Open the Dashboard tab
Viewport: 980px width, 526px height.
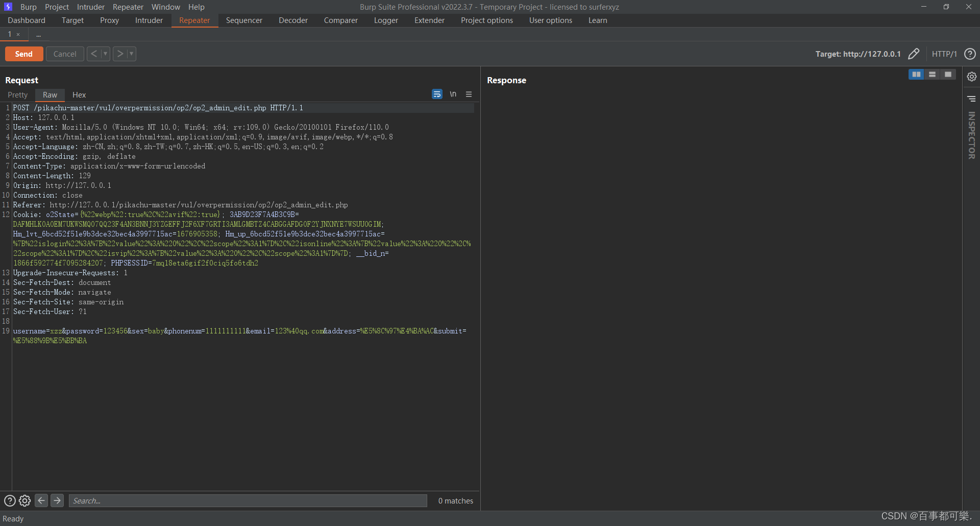(27, 20)
